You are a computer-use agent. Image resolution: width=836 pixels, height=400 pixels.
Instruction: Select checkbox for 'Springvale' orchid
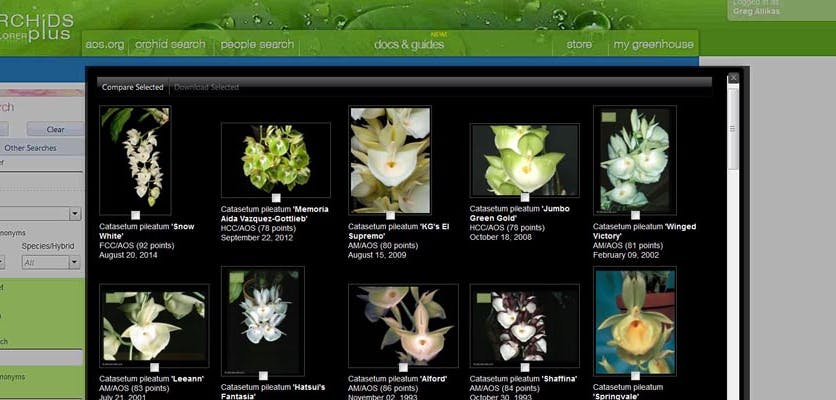(x=635, y=375)
